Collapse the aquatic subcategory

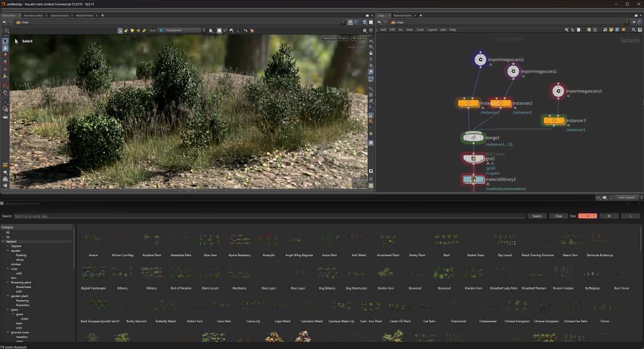[8, 251]
